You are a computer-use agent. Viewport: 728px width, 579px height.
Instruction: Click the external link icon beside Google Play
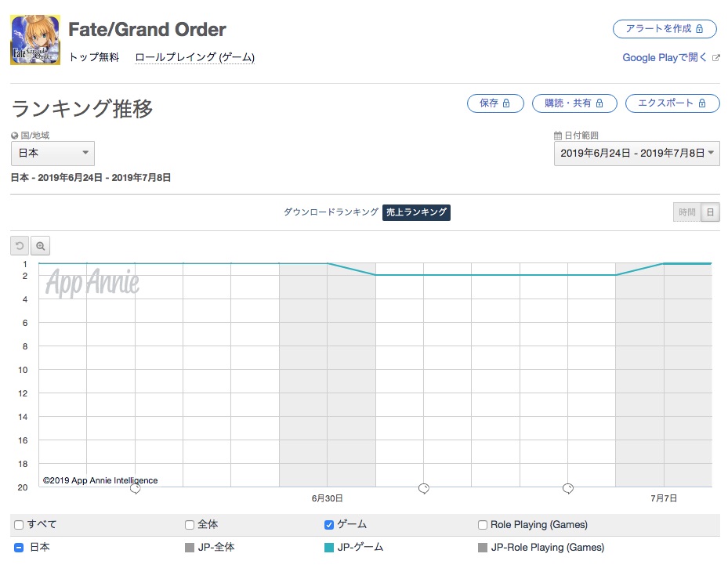(x=716, y=57)
